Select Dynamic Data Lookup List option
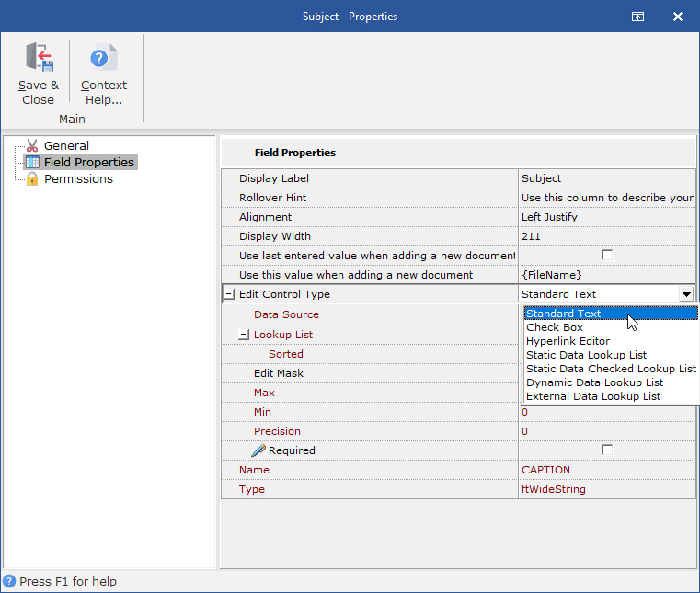Image resolution: width=700 pixels, height=593 pixels. (611, 382)
